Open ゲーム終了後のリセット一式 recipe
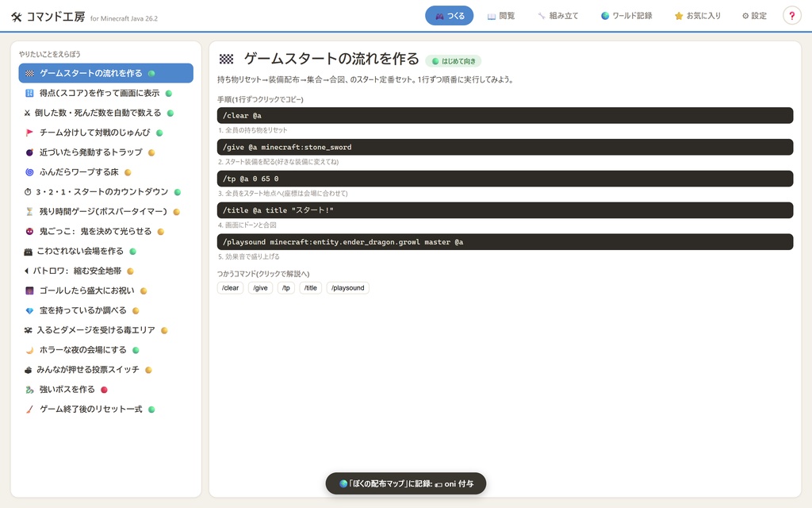 (106, 409)
